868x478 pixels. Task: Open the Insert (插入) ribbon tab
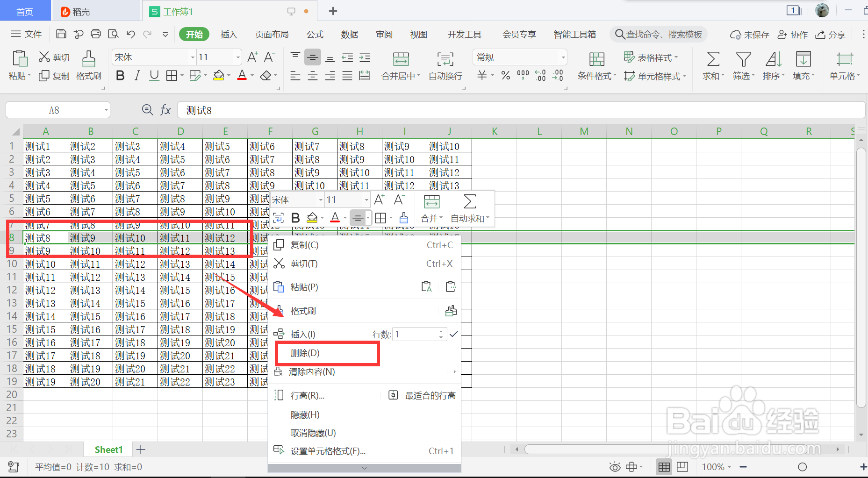click(229, 34)
